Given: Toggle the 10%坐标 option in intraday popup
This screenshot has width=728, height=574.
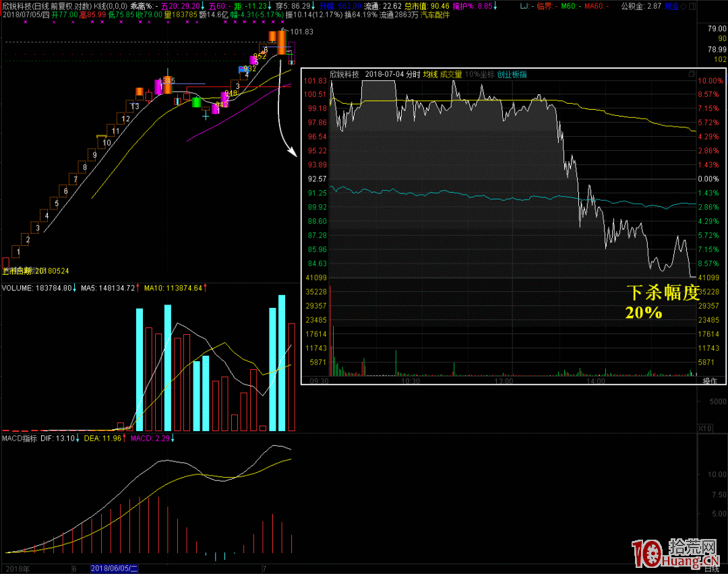Looking at the screenshot, I should pos(480,74).
